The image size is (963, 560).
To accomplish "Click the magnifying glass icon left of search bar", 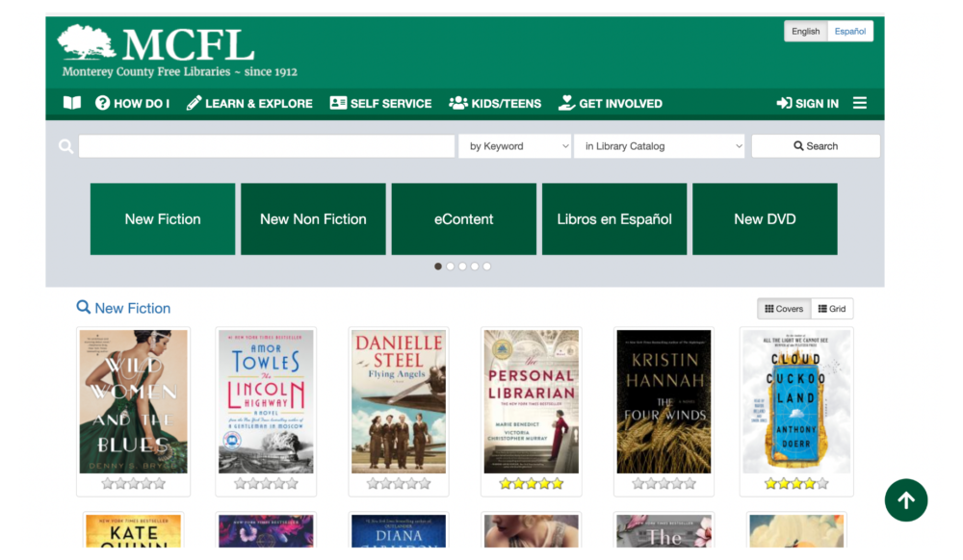I will click(x=65, y=145).
